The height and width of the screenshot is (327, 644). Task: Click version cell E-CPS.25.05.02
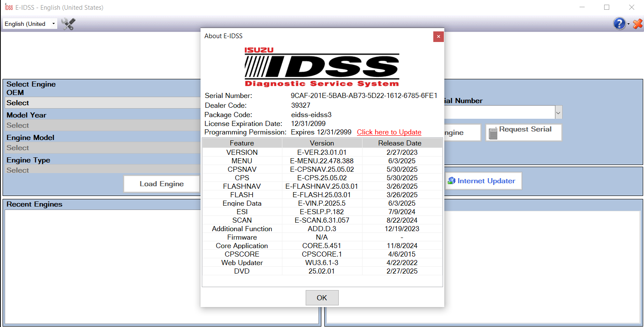(322, 178)
